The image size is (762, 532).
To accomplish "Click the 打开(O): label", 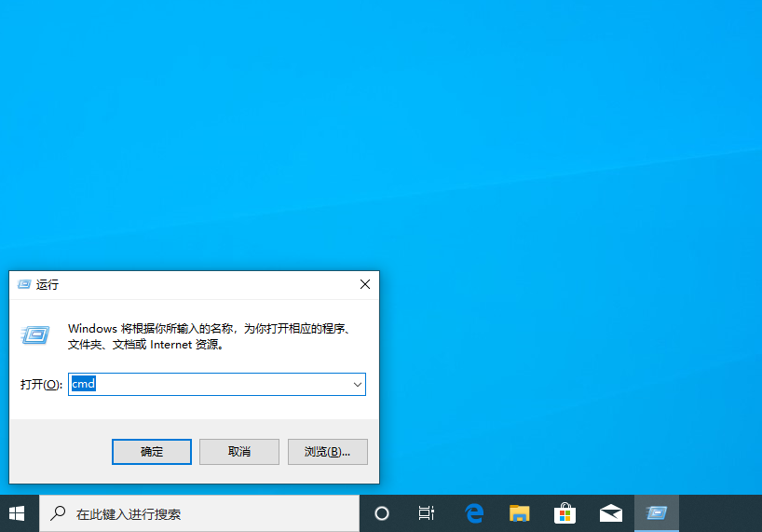I will [41, 385].
